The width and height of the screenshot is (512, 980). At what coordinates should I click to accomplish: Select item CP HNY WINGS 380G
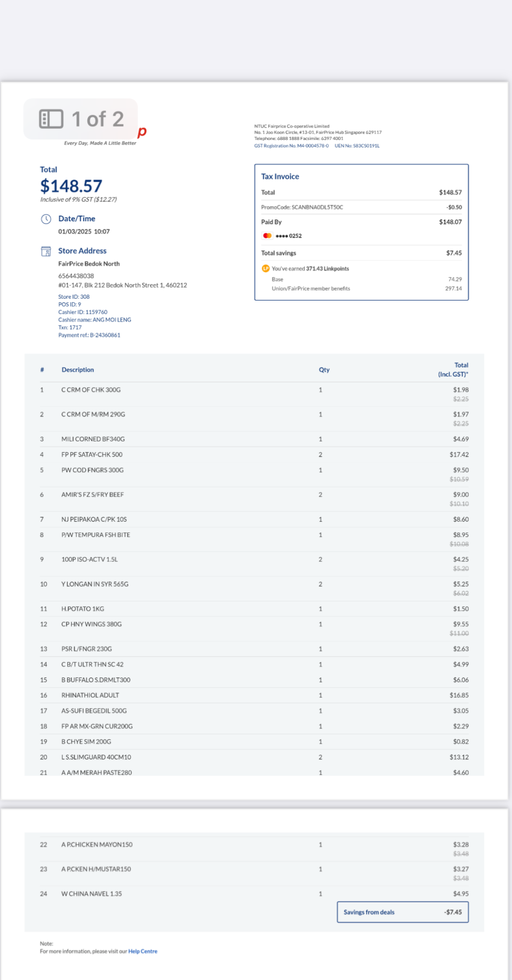(x=91, y=624)
